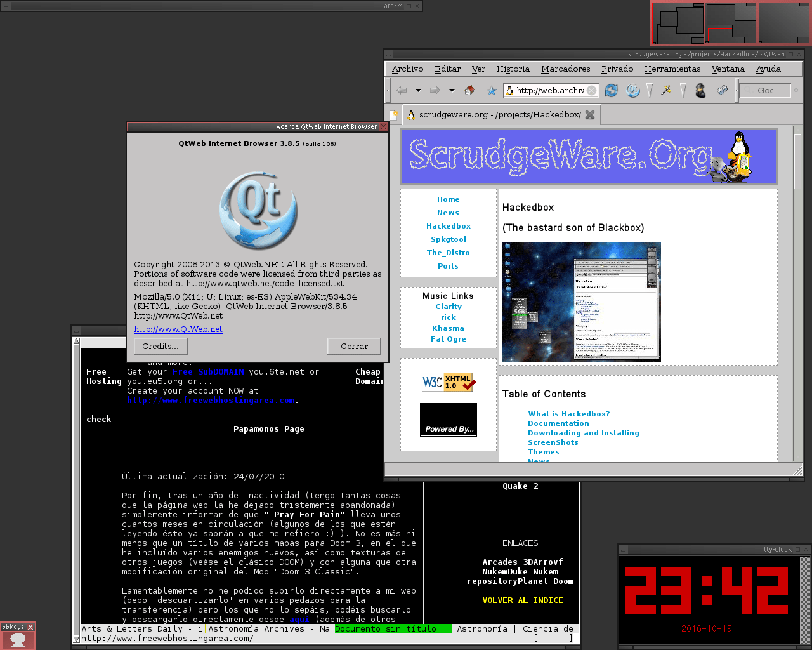
Task: Click the Credits... button
Action: pyautogui.click(x=160, y=346)
